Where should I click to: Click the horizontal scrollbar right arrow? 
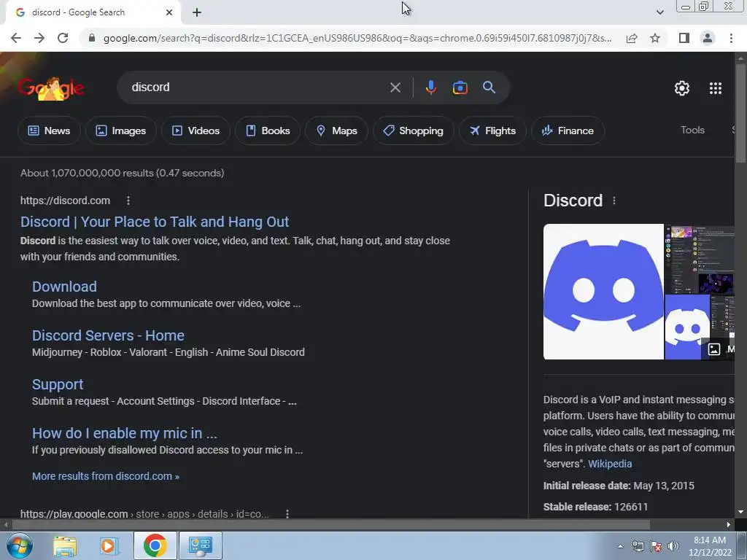[729, 525]
